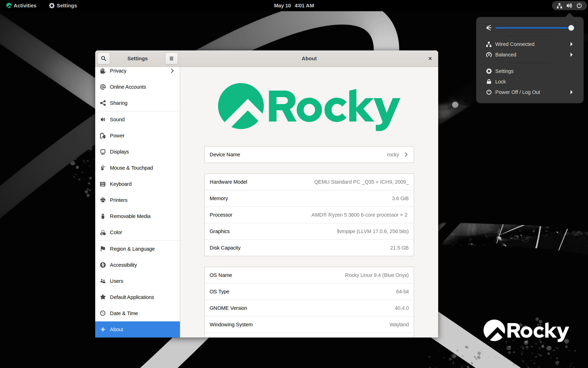Screen dimensions: 588x368
Task: Click the Color icon in sidebar
Action: [103, 232]
